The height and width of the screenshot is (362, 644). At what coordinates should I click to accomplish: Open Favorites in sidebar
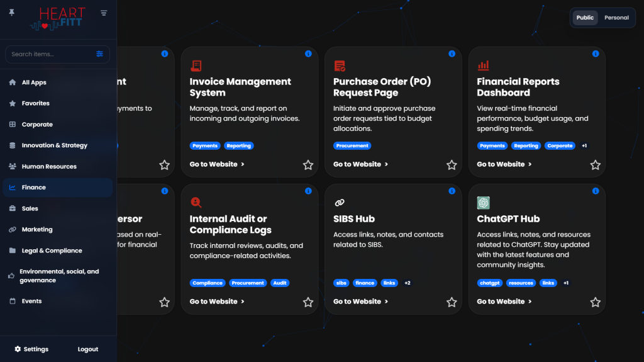[x=57, y=103]
